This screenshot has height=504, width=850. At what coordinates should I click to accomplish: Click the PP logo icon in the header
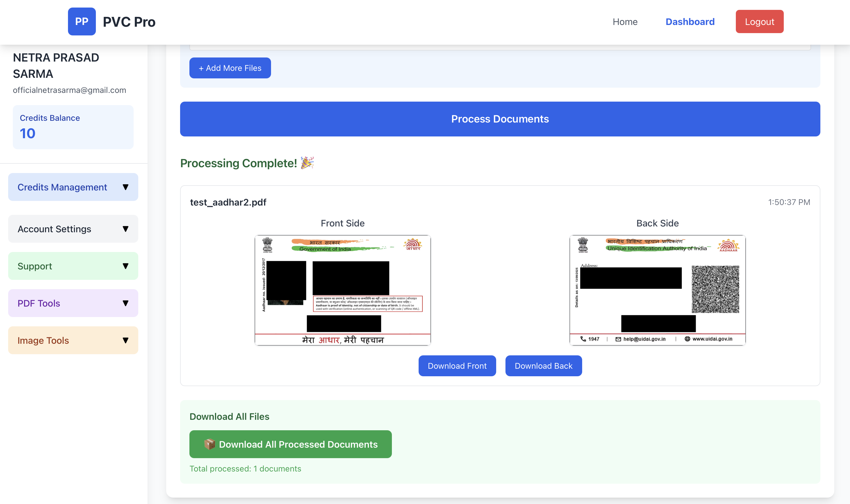pos(82,21)
